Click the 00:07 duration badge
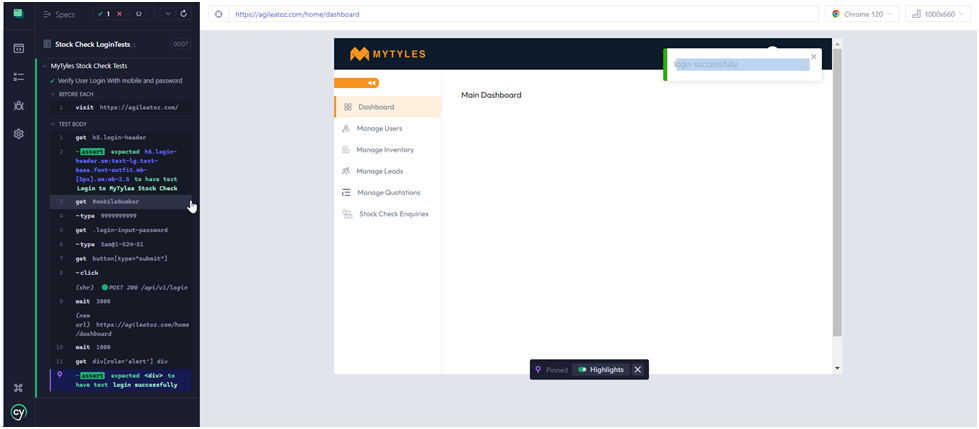 tap(181, 44)
